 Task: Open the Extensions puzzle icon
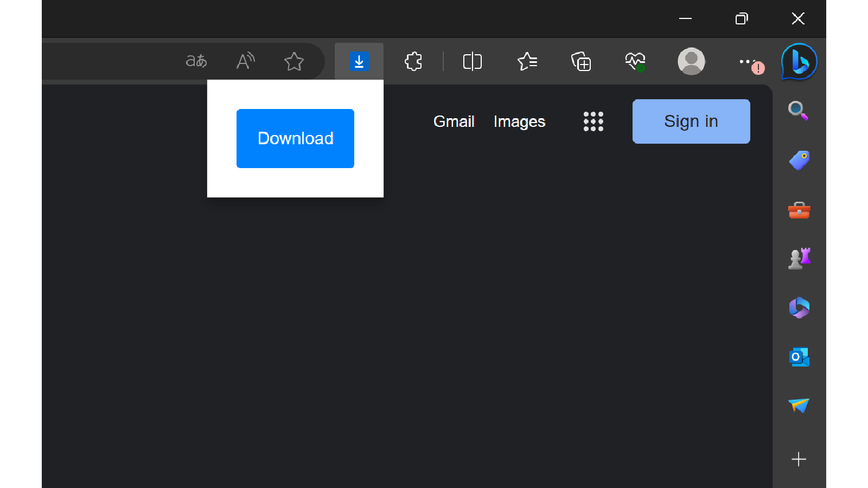413,61
